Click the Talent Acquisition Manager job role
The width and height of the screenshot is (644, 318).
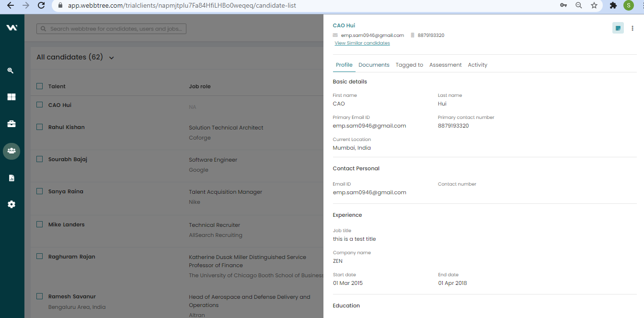pos(226,192)
